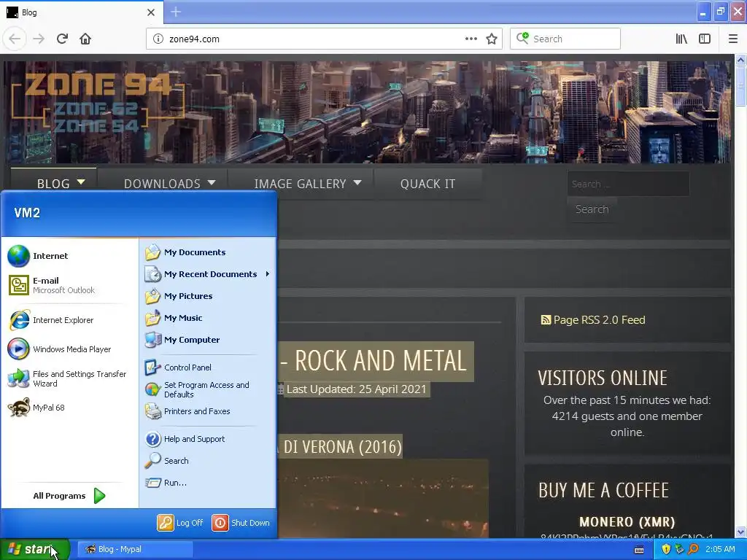Image resolution: width=747 pixels, height=560 pixels.
Task: Launch Internet Explorer from Start menu
Action: pyautogui.click(x=69, y=320)
